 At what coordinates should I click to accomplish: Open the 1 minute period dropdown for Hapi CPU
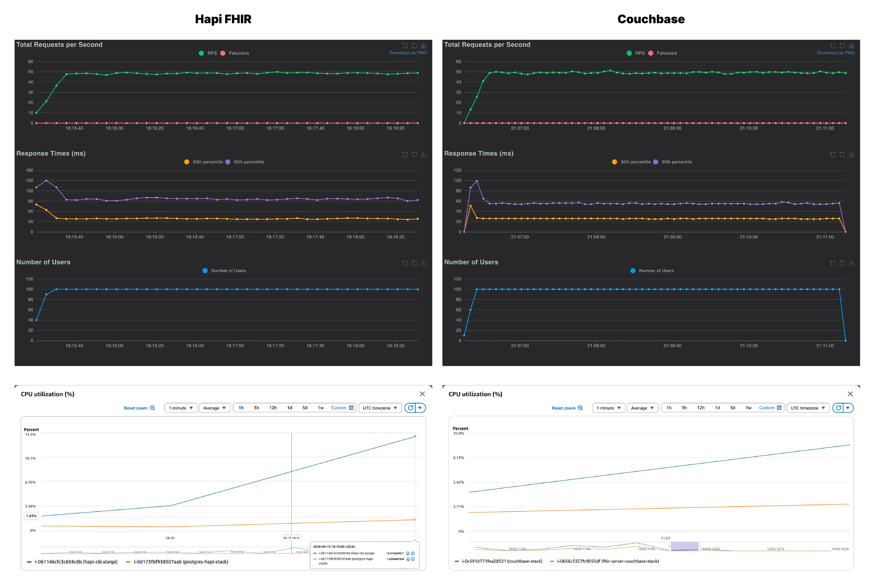tap(181, 408)
